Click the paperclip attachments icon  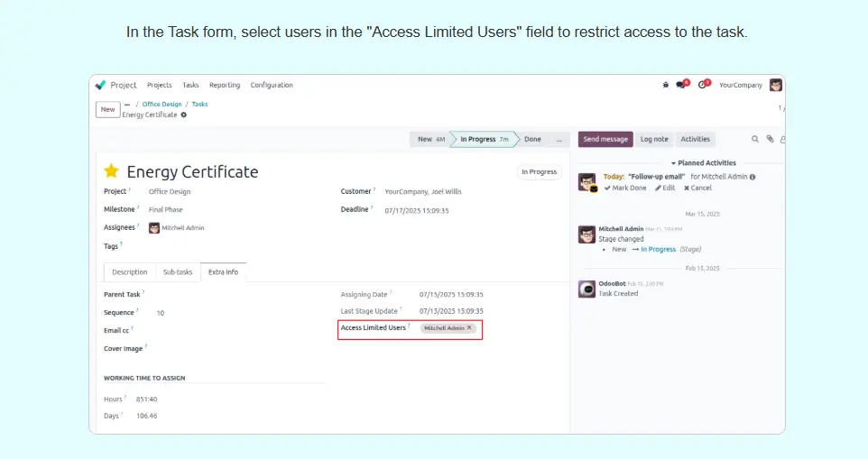[770, 139]
